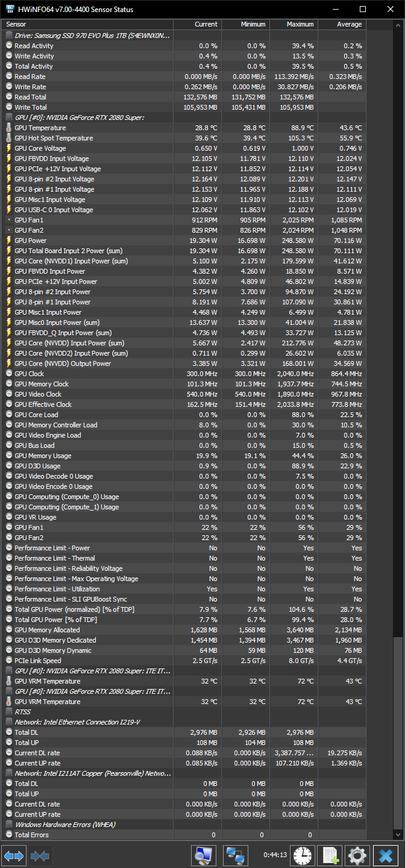Click the lightning icon next to GPU FBVDD Input Voltage

(x=8, y=159)
